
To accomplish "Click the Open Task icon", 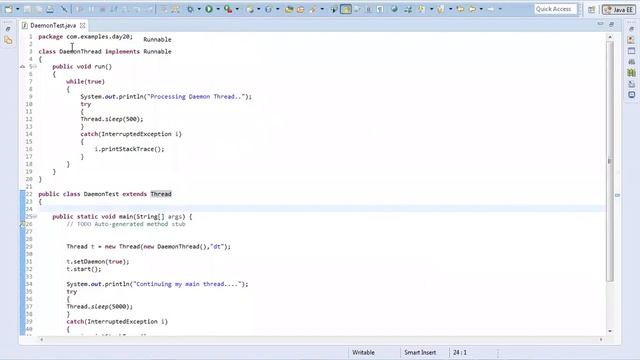I will (300, 9).
